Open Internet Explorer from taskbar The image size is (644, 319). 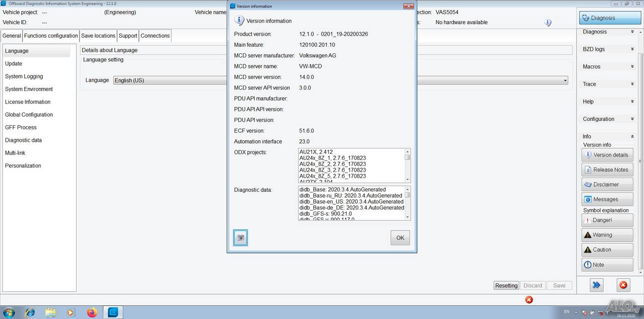point(30,312)
